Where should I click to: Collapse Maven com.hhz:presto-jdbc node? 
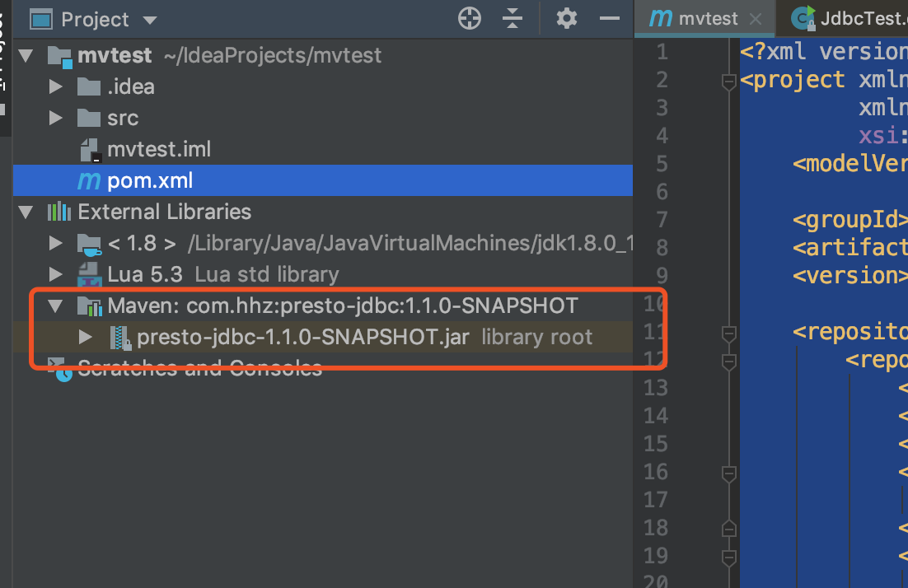[x=55, y=306]
